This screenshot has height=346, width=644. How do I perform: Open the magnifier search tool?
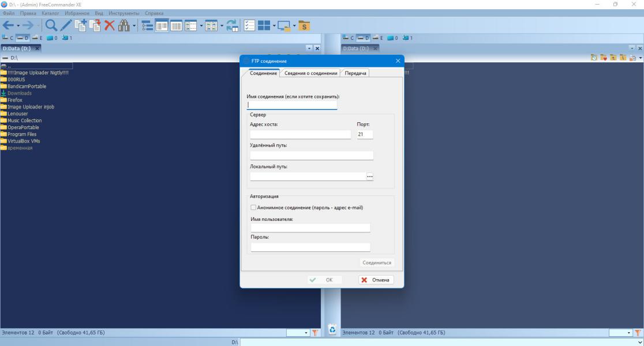[x=51, y=25]
